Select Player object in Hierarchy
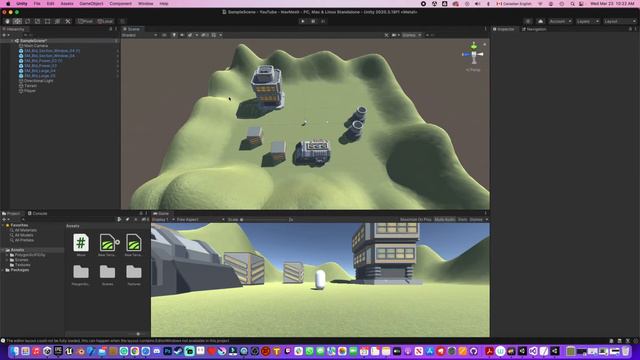The image size is (640, 360). pyautogui.click(x=27, y=91)
